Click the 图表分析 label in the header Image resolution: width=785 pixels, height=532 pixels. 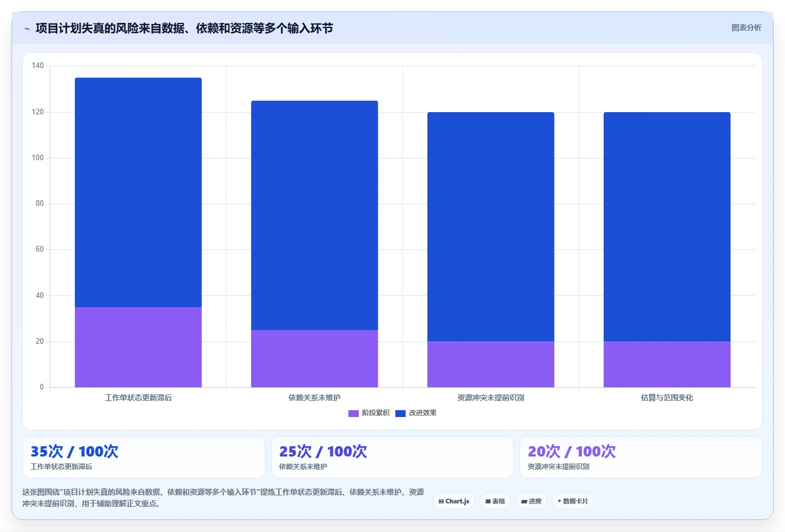(x=746, y=27)
